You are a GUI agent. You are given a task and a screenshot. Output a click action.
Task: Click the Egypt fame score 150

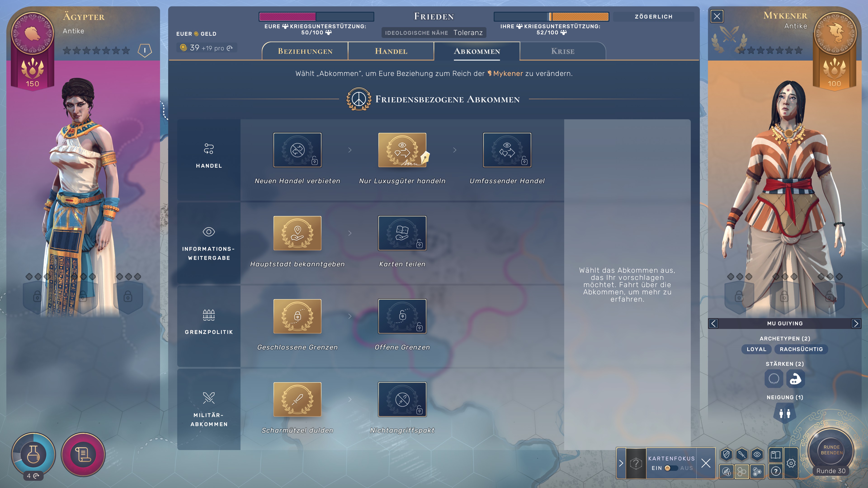32,84
